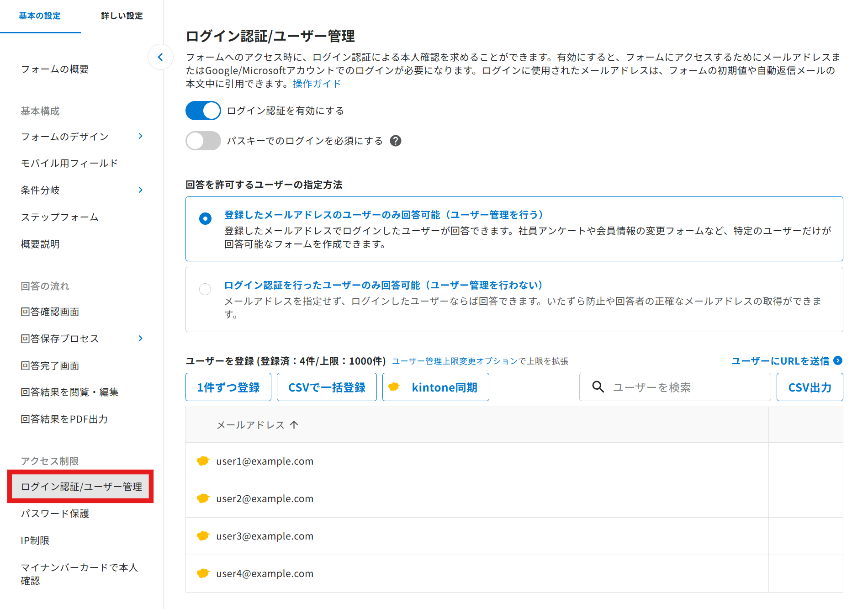
Task: Open the 操作ガイド link
Action: (x=317, y=84)
